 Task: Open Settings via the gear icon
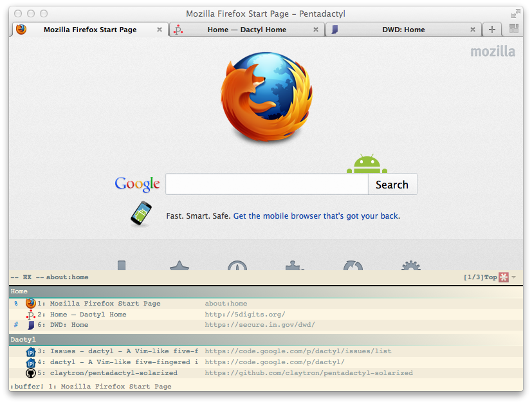pos(411,265)
